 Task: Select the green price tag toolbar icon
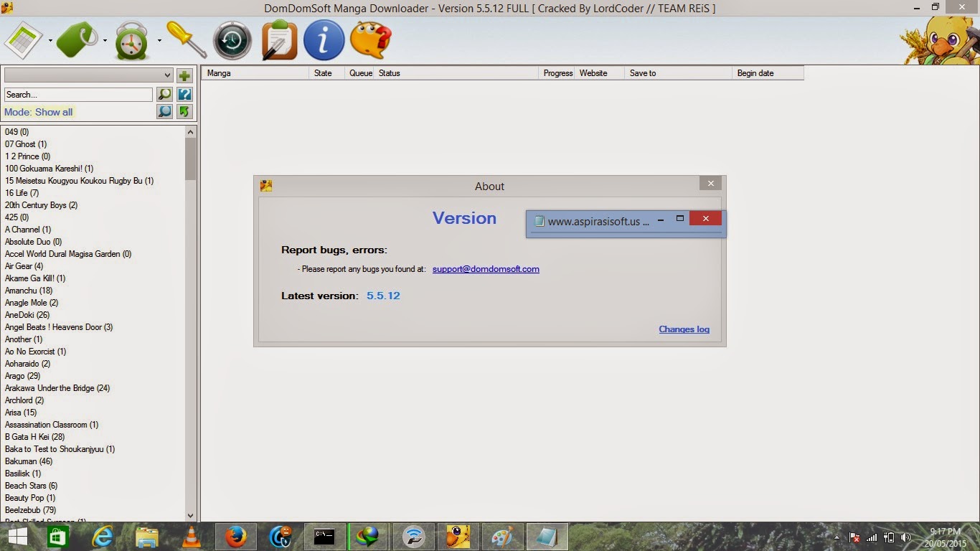point(77,40)
